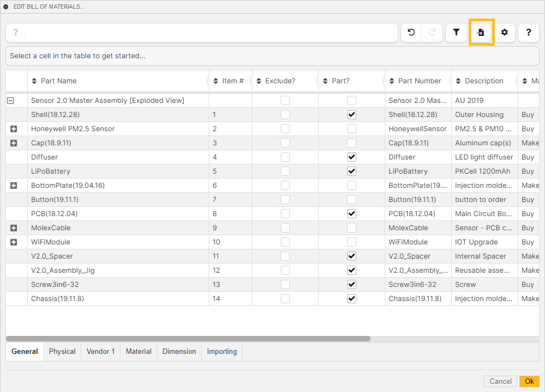Expand the Honeywell PM2.5 Sensor row

coord(14,129)
